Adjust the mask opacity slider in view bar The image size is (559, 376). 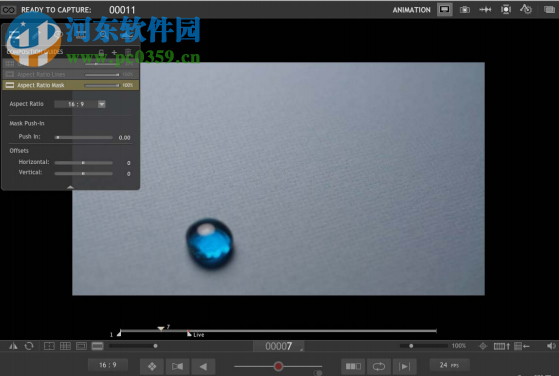coord(133,346)
